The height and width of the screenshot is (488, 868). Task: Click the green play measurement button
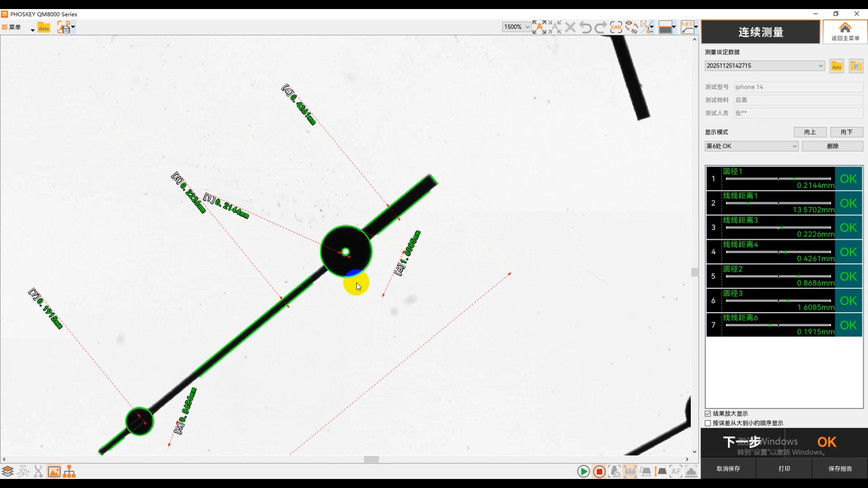[583, 472]
